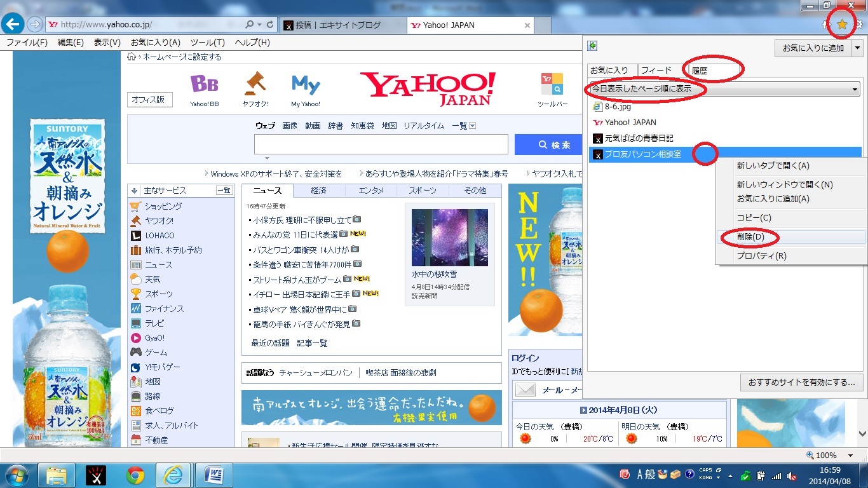Click the volume icon in system tray
Viewport: 868px width, 488px height.
pos(792,475)
